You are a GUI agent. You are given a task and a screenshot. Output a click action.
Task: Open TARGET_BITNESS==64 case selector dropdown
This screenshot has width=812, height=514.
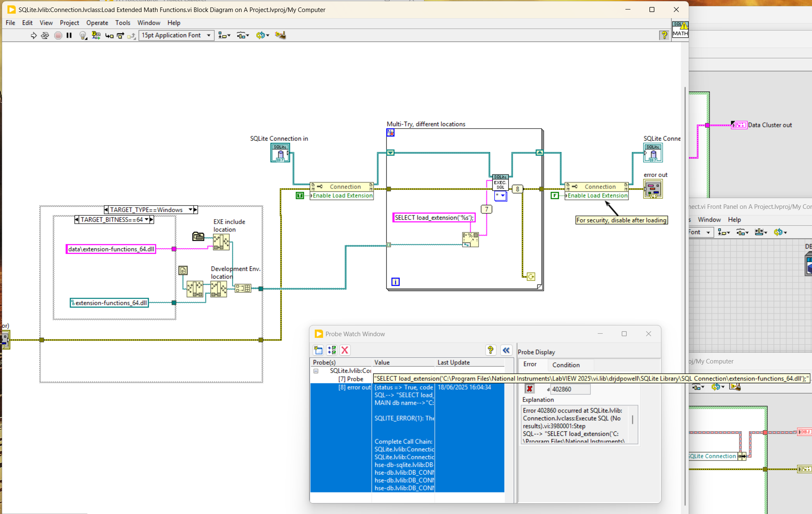[146, 220]
